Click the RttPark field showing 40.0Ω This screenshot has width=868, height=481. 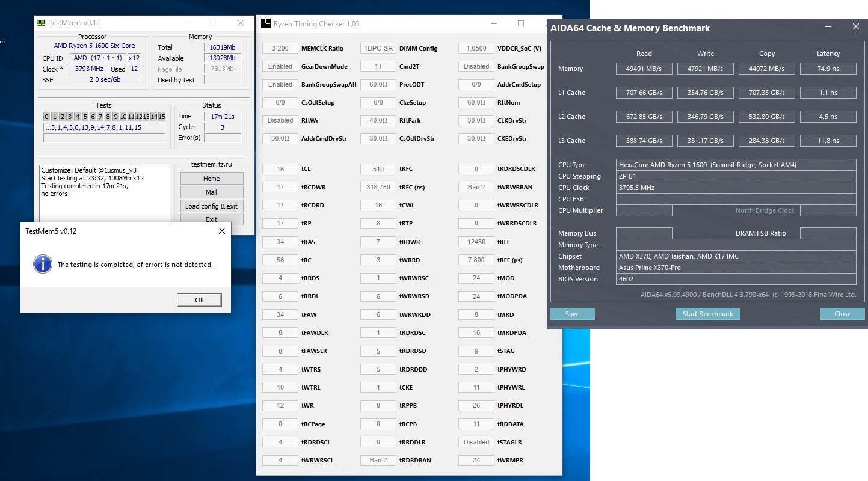[378, 120]
